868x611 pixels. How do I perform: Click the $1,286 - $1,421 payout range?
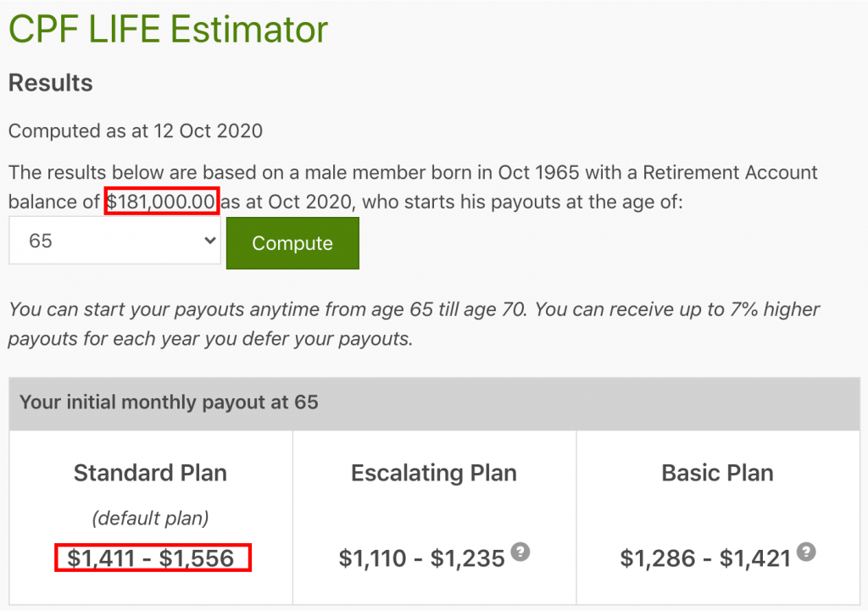coord(705,558)
